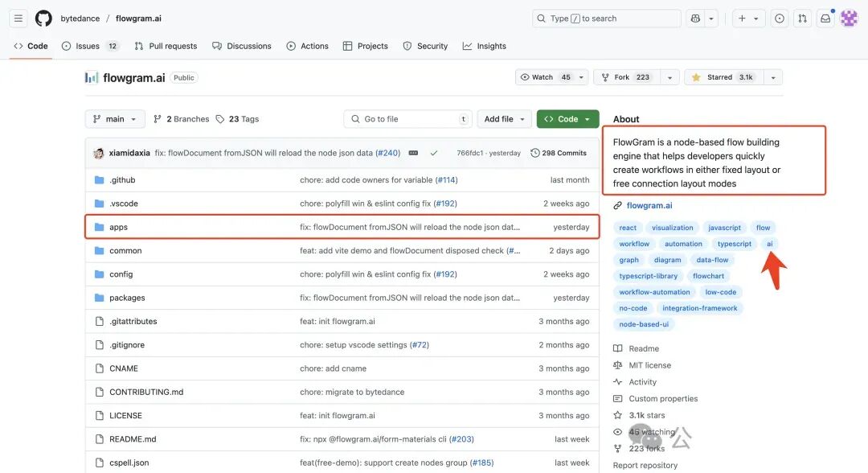This screenshot has height=473, width=868.
Task: Click Report repository link
Action: pos(645,465)
